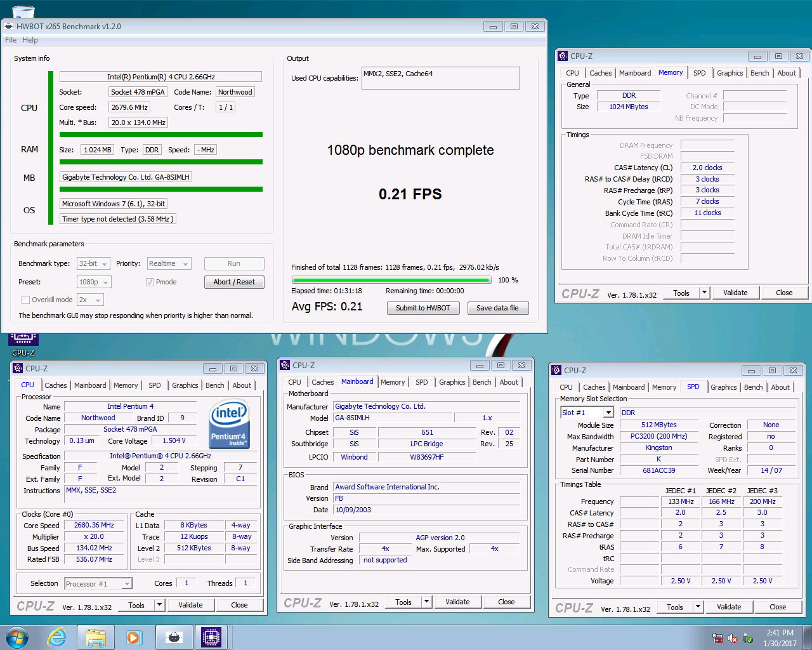Click the PC3200 (200 MHz) bandwidth value
The height and width of the screenshot is (650, 812).
tap(658, 436)
